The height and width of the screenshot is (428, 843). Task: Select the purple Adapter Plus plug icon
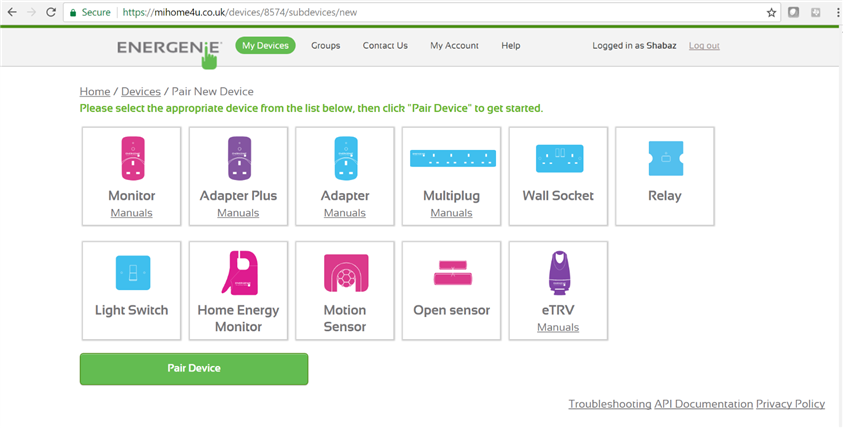(x=239, y=158)
